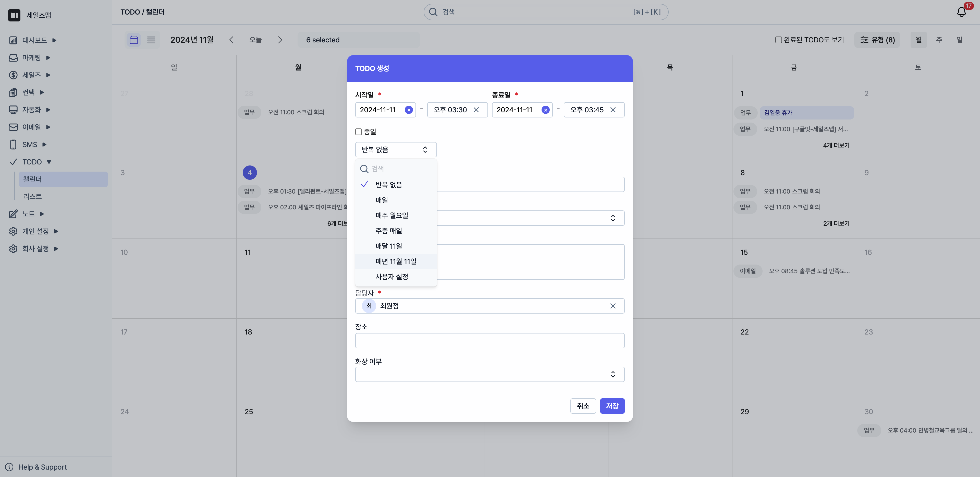
Task: Expand the 세일즈 menu arrow
Action: (x=48, y=75)
